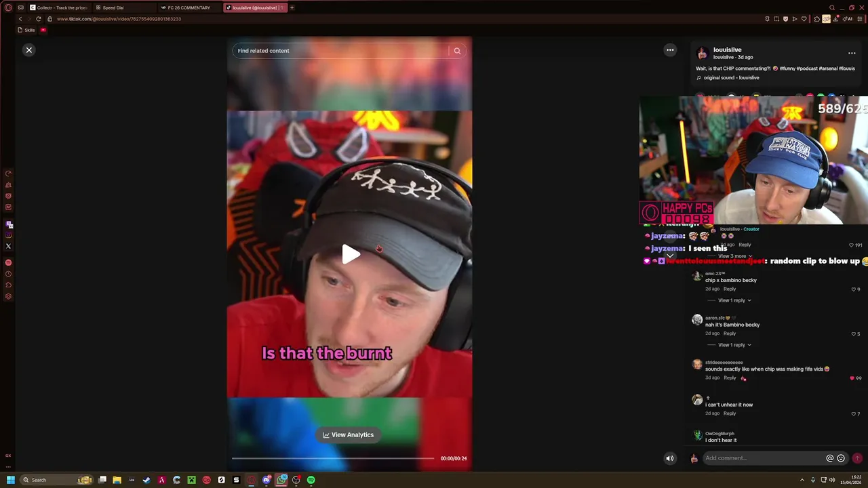Open Steam from the taskbar

click(146, 480)
